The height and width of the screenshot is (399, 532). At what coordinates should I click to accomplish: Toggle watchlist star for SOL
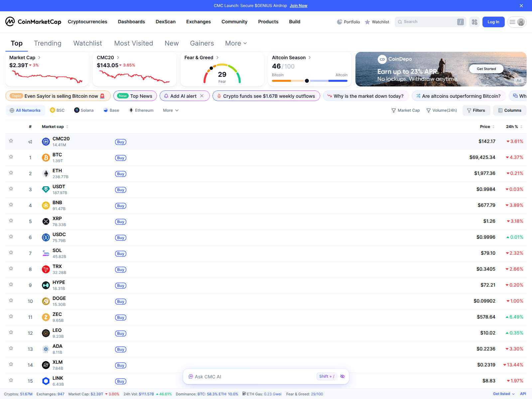[11, 252]
